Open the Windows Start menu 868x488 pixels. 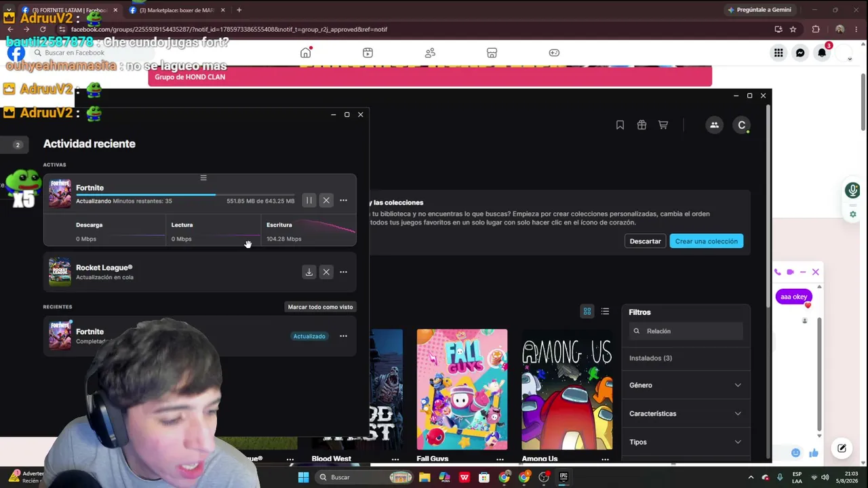(303, 477)
